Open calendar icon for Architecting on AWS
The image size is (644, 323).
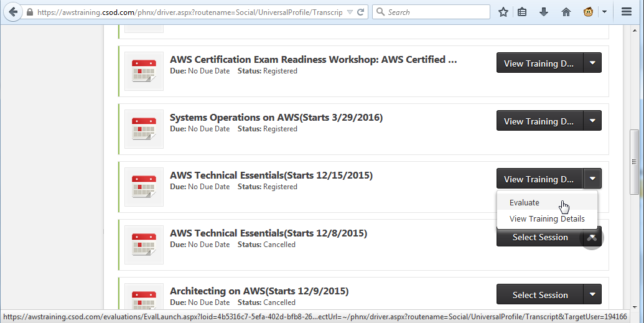coord(144,296)
